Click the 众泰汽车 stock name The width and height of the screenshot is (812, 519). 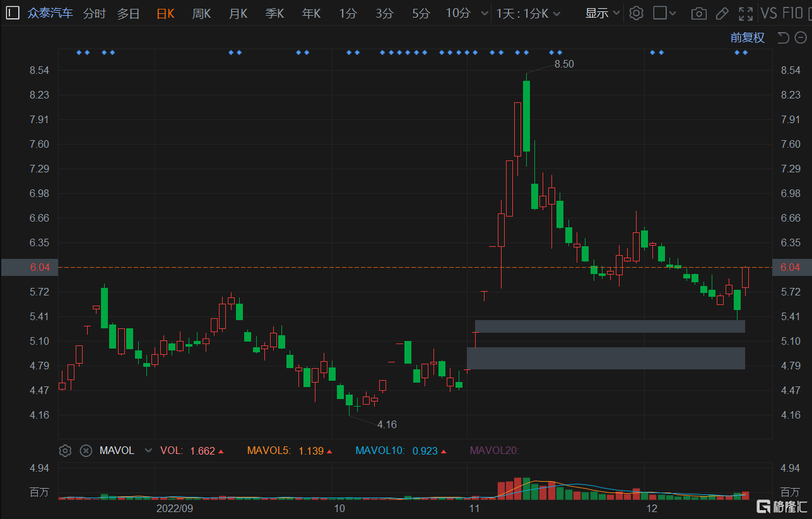pos(50,13)
